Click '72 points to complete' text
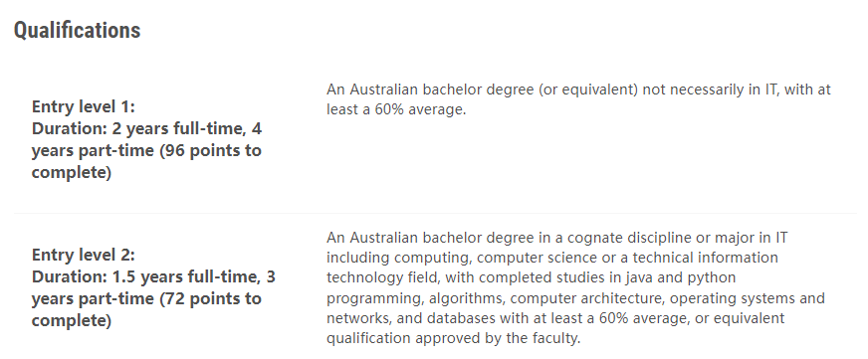The image size is (868, 359). click(x=146, y=309)
